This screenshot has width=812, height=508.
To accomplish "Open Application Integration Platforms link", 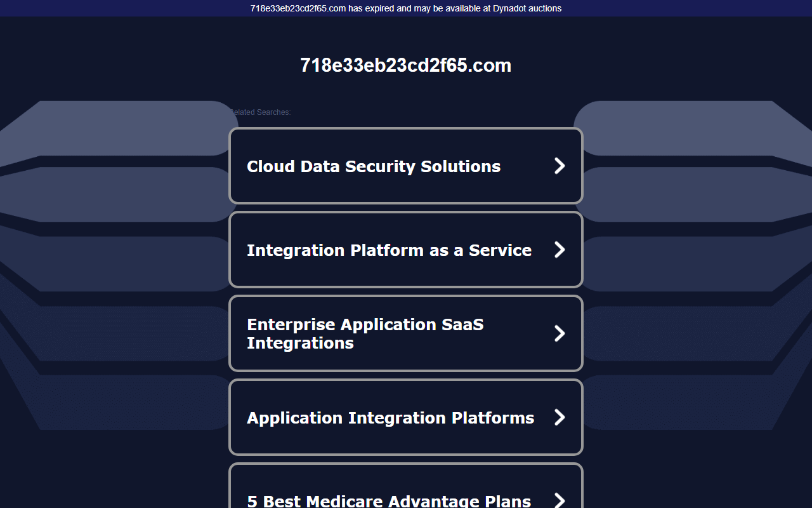I will click(405, 417).
